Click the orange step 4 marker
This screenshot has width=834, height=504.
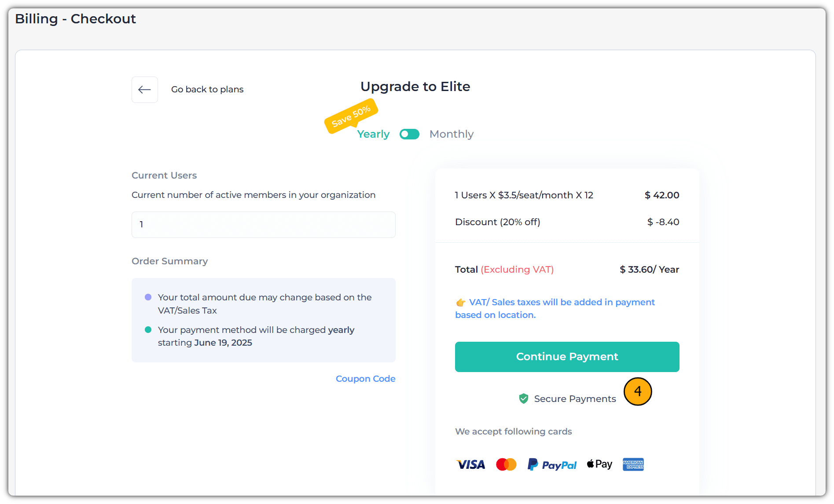[x=637, y=391]
